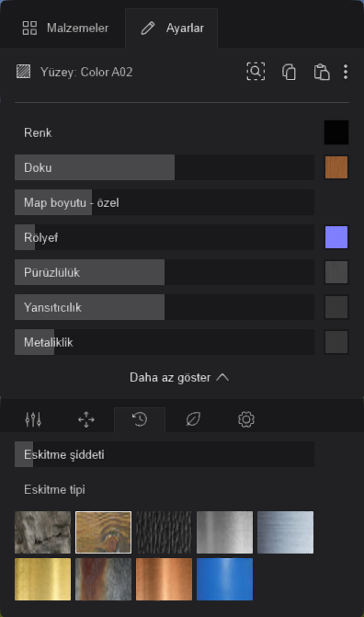The height and width of the screenshot is (617, 364).
Task: Open the leaf foliage sub-tab
Action: pos(193,419)
